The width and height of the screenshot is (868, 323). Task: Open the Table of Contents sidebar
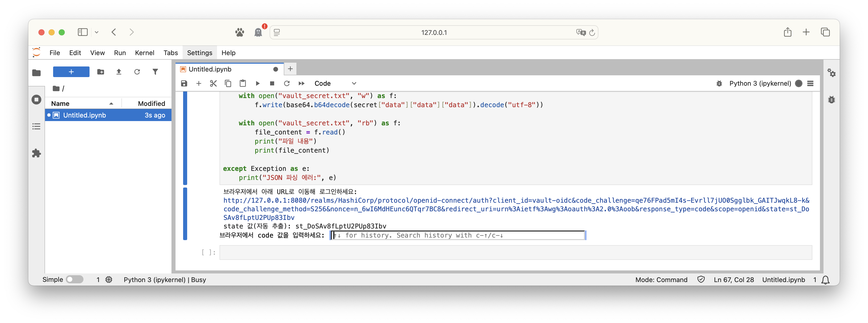(x=36, y=126)
